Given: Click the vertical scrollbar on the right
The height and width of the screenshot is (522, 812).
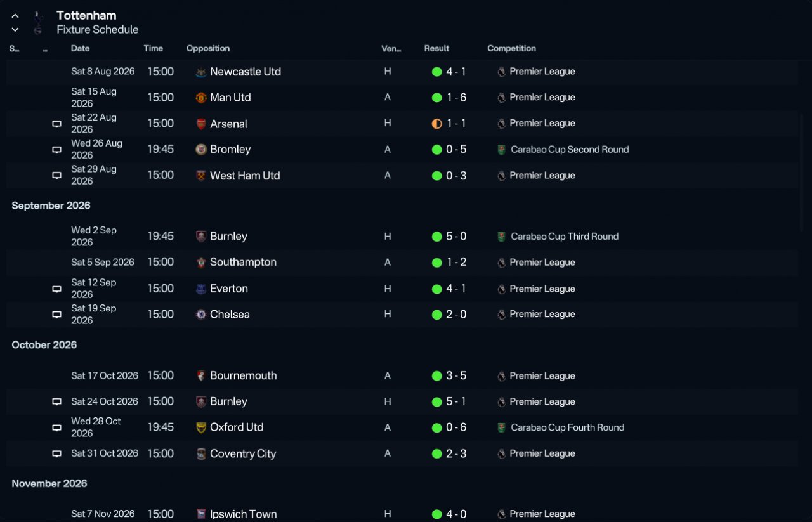Looking at the screenshot, I should [802, 171].
